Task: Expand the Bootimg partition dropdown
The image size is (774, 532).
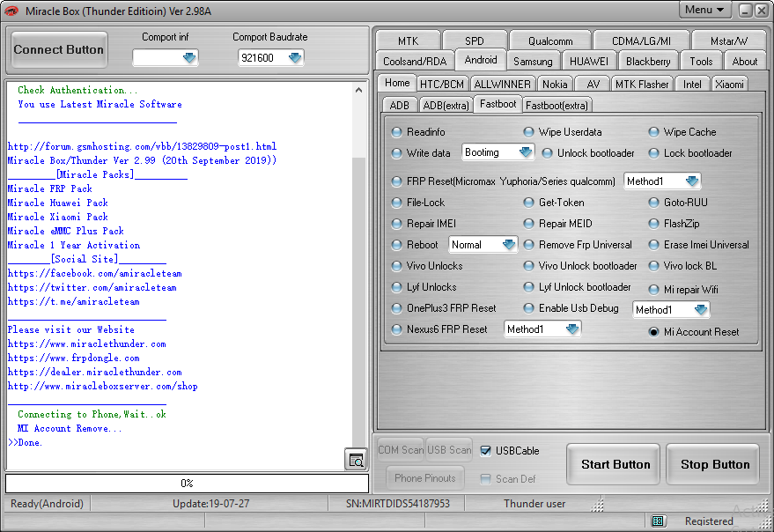Action: click(526, 152)
